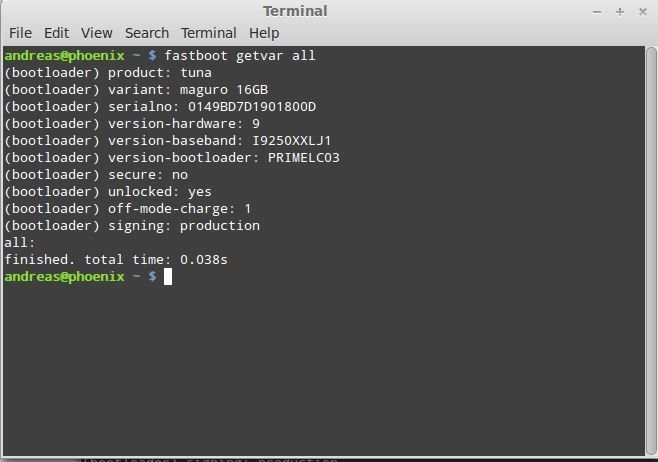The width and height of the screenshot is (658, 462).
Task: Maximize the Terminal window with plus icon
Action: [620, 12]
